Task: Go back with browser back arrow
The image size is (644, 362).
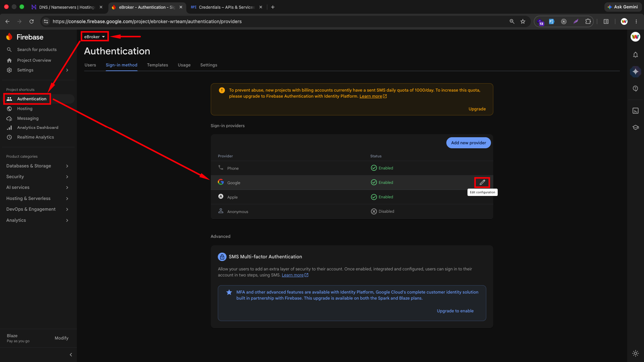Action: click(x=7, y=21)
